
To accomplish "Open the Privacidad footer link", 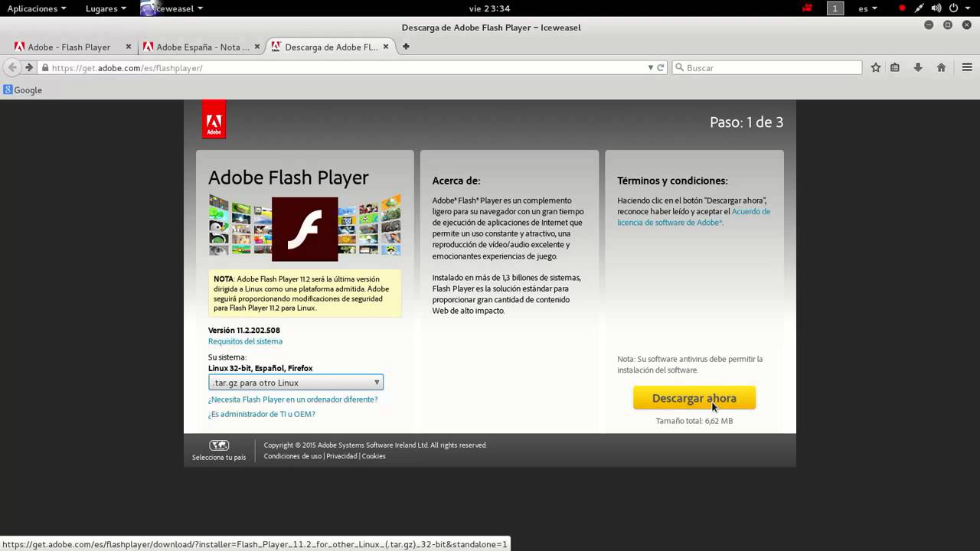I will [x=341, y=456].
